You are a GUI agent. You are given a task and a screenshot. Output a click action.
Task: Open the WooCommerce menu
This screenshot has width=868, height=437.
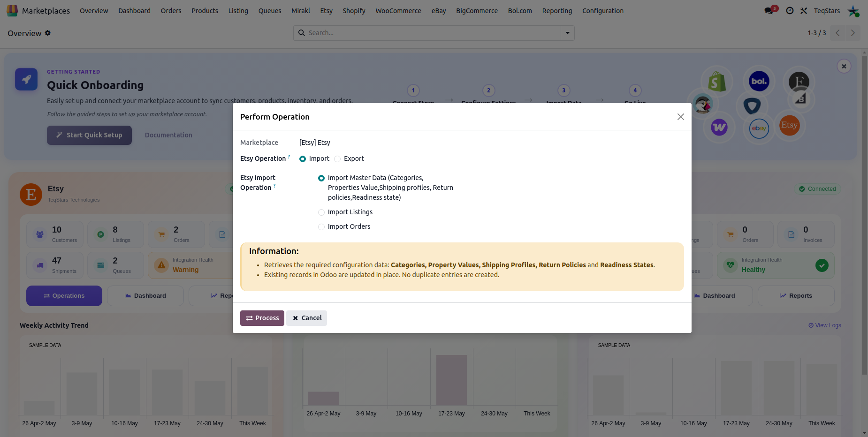(398, 10)
